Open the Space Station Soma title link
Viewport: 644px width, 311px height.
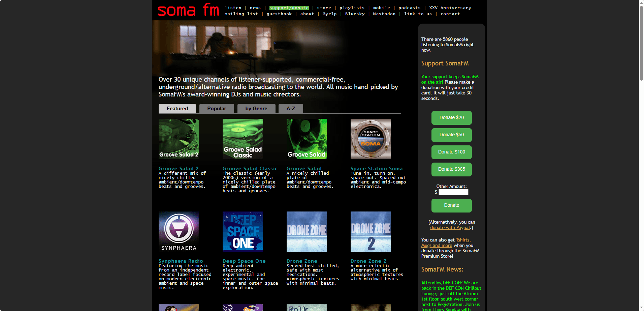pyautogui.click(x=377, y=169)
